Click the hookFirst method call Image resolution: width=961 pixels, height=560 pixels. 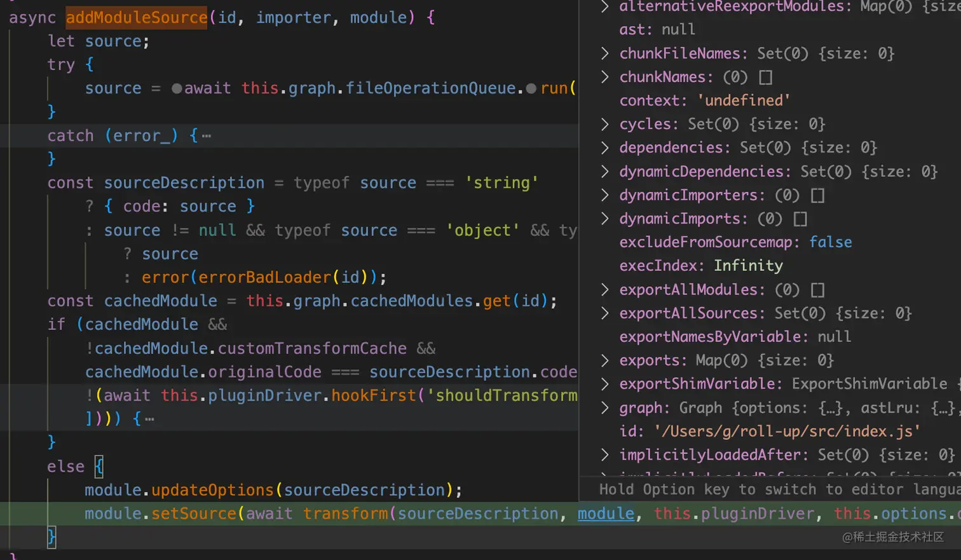point(373,395)
